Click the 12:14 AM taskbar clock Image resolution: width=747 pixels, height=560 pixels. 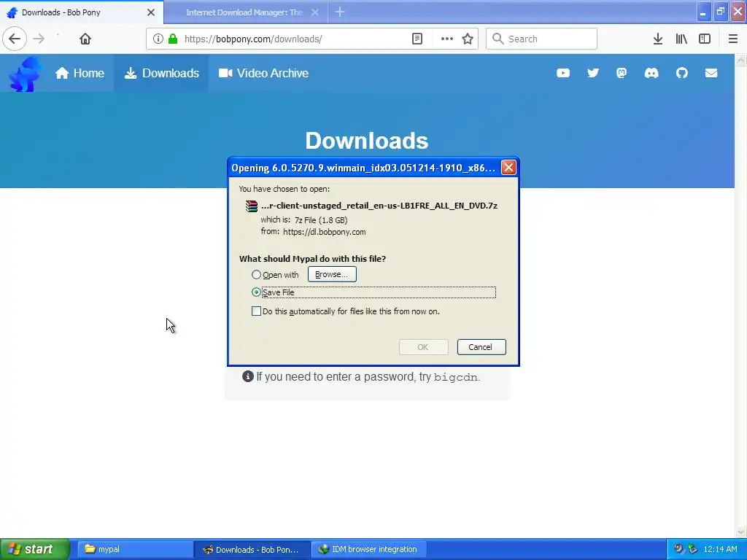pos(720,549)
